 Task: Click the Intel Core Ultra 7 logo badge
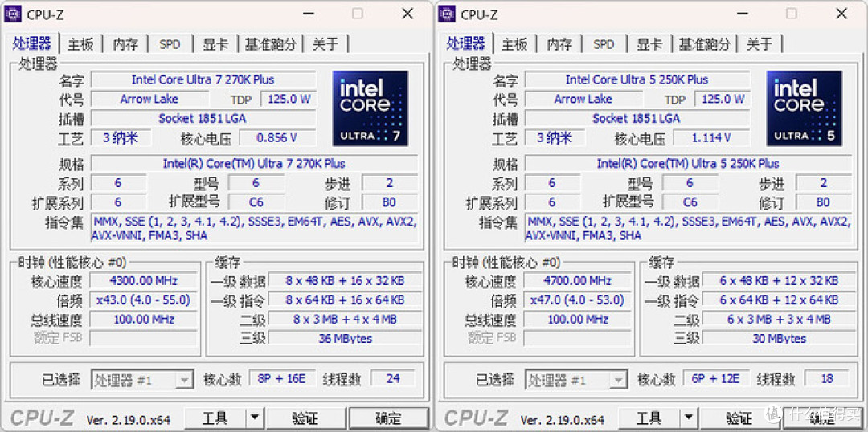[371, 108]
